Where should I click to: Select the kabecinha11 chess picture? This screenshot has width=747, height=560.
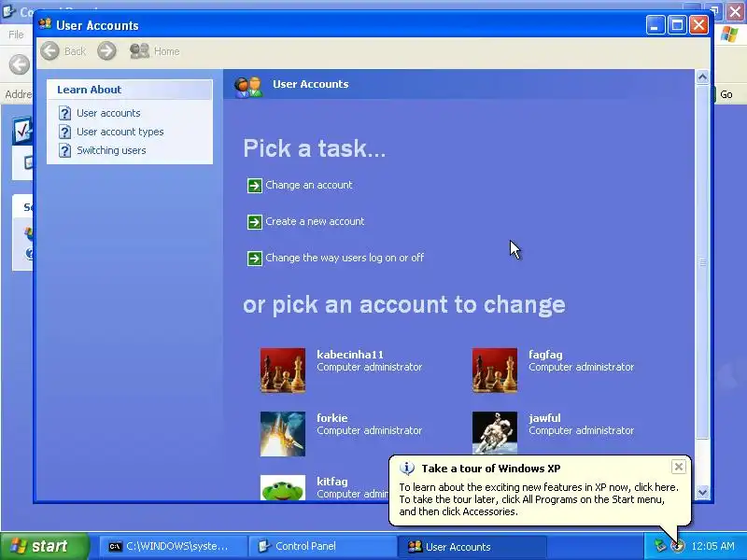[283, 370]
